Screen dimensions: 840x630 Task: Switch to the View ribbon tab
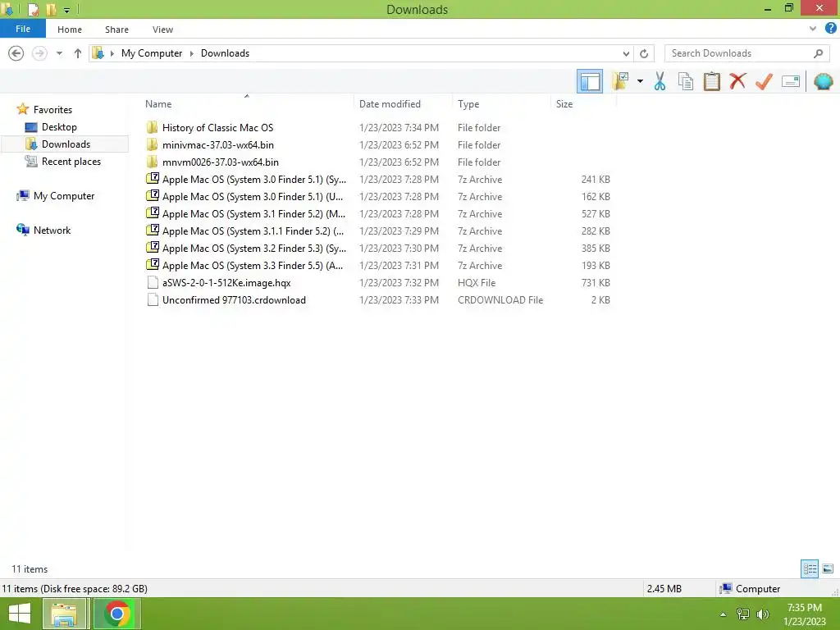[x=162, y=30]
